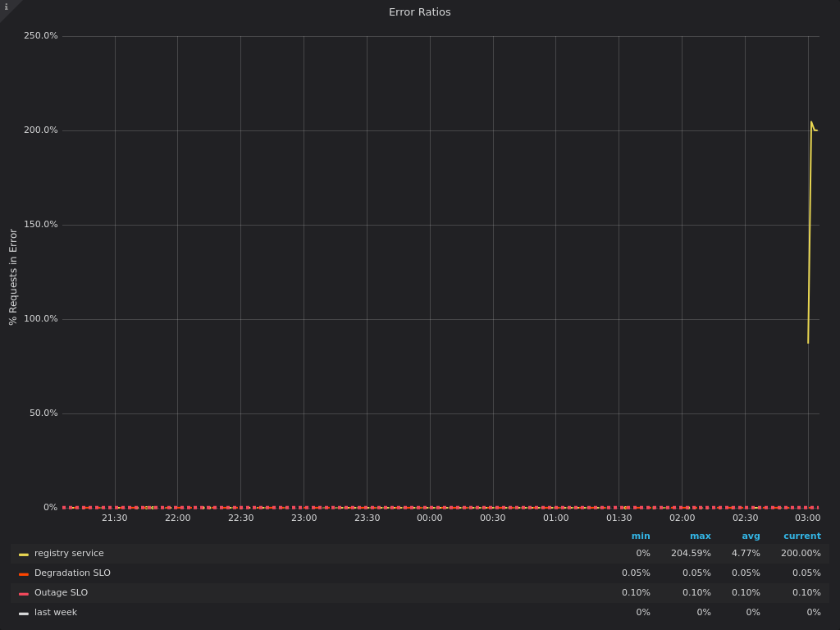Sort legend by min column
This screenshot has height=630, width=840.
[641, 536]
